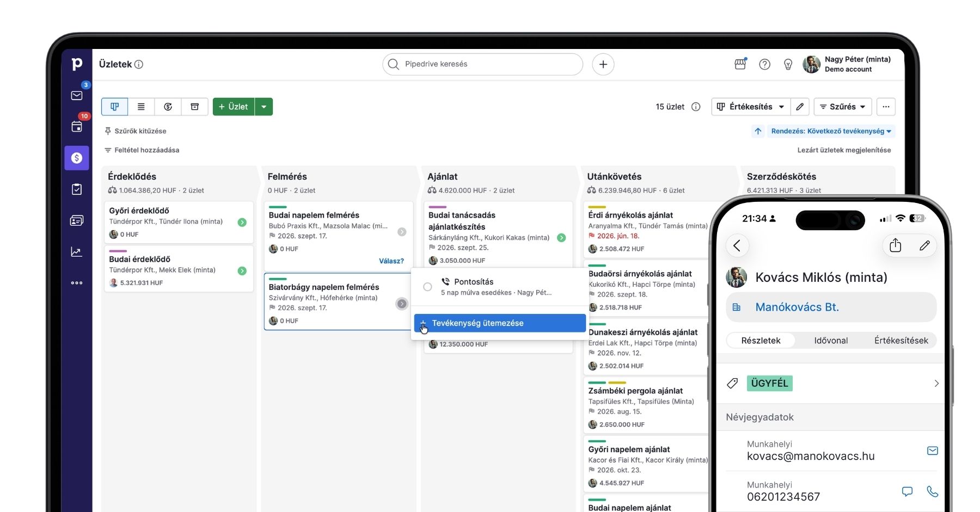Viewport: 980px width, 512px height.
Task: Open the Szűrés filter dropdown
Action: pos(843,107)
